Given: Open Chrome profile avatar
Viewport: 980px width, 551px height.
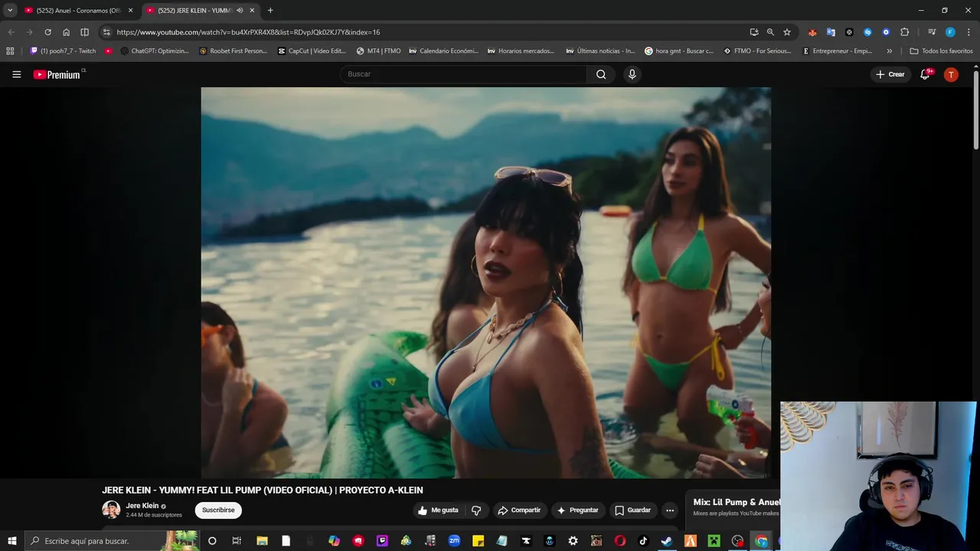Looking at the screenshot, I should pos(950,32).
